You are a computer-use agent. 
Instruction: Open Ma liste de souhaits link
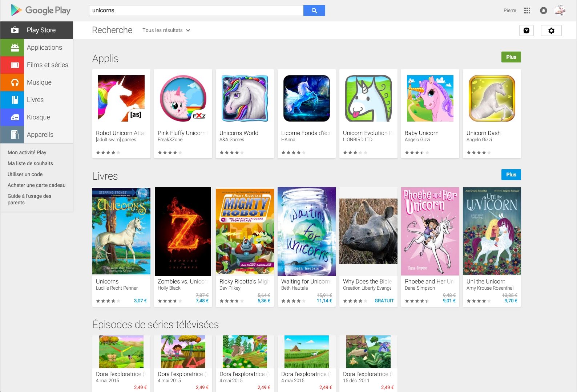(30, 163)
